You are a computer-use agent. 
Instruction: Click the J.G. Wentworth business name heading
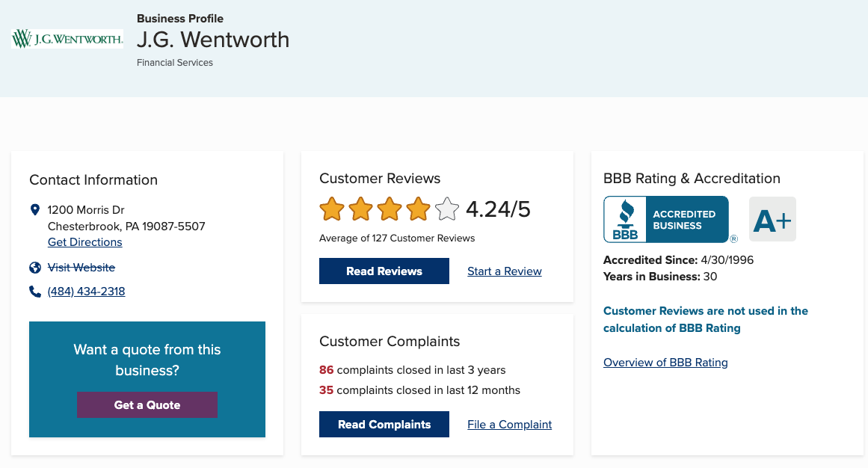(213, 40)
